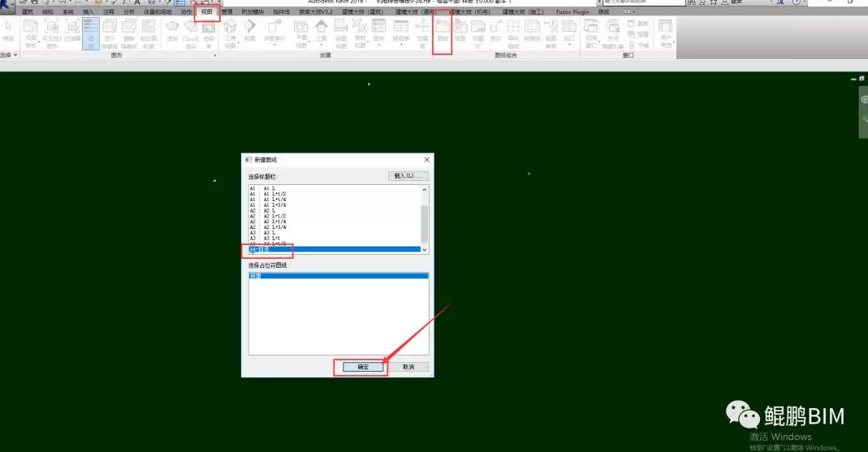Select the highlighted 新建 placeholder sheet entry
The height and width of the screenshot is (452, 868).
[339, 276]
